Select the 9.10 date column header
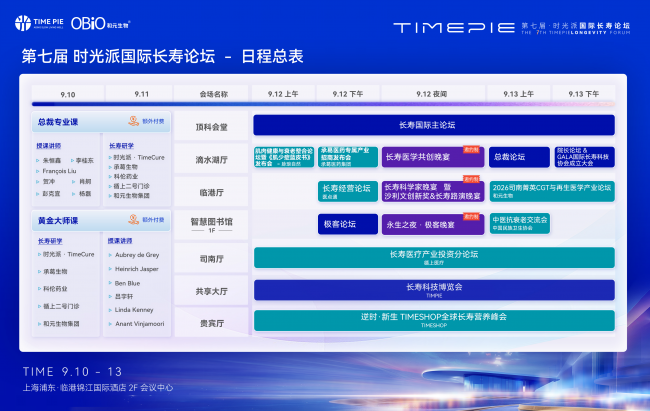This screenshot has width=650, height=411. pos(68,94)
